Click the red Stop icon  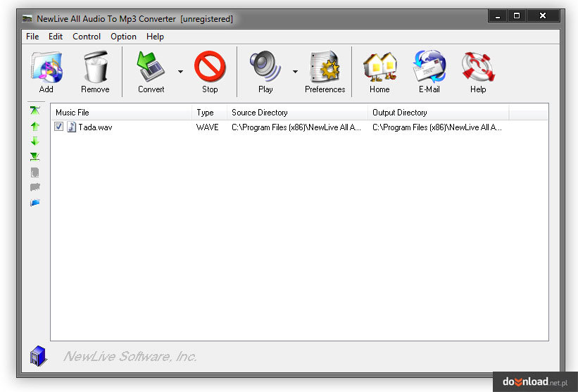point(210,67)
